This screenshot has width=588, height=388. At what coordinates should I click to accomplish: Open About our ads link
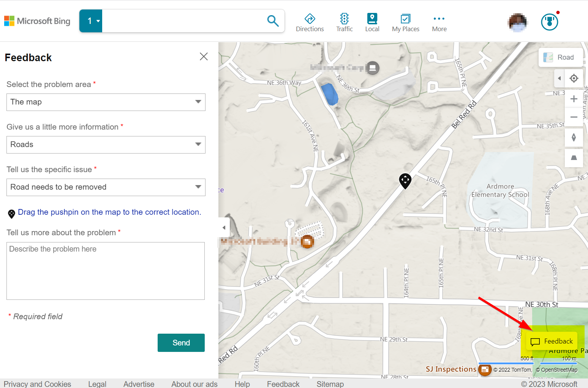(194, 384)
